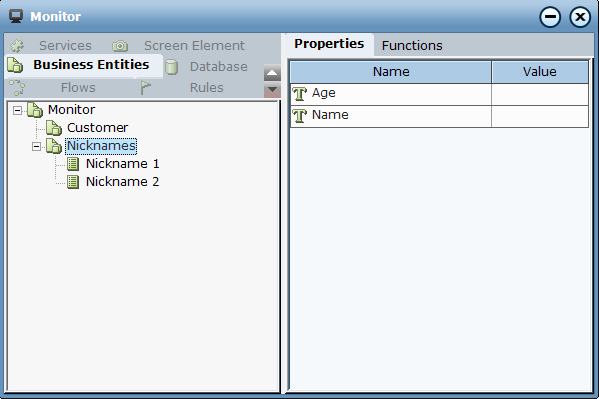The width and height of the screenshot is (599, 399).
Task: Click the Rules flag icon
Action: [145, 88]
